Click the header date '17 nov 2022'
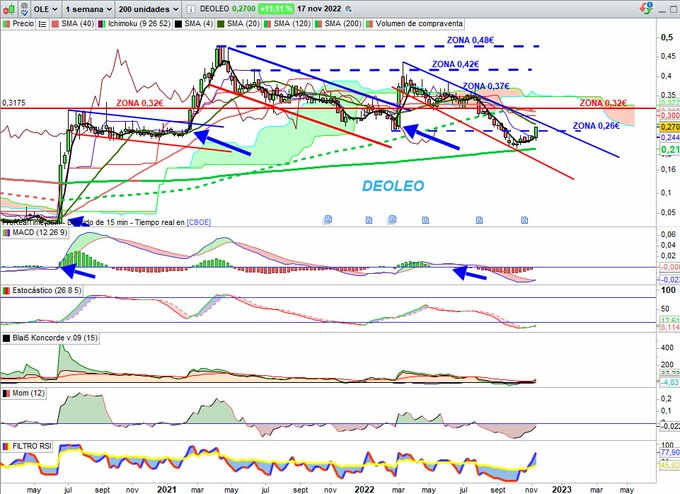 (x=319, y=9)
